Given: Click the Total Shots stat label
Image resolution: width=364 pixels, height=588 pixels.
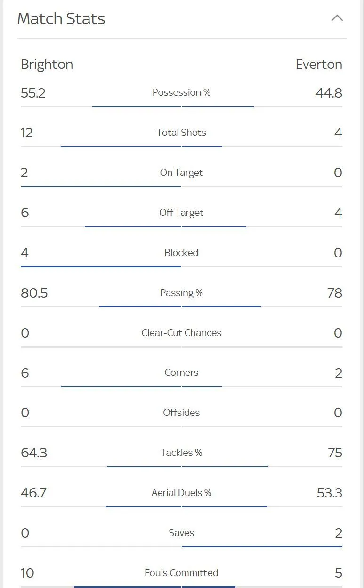Looking at the screenshot, I should [x=181, y=133].
